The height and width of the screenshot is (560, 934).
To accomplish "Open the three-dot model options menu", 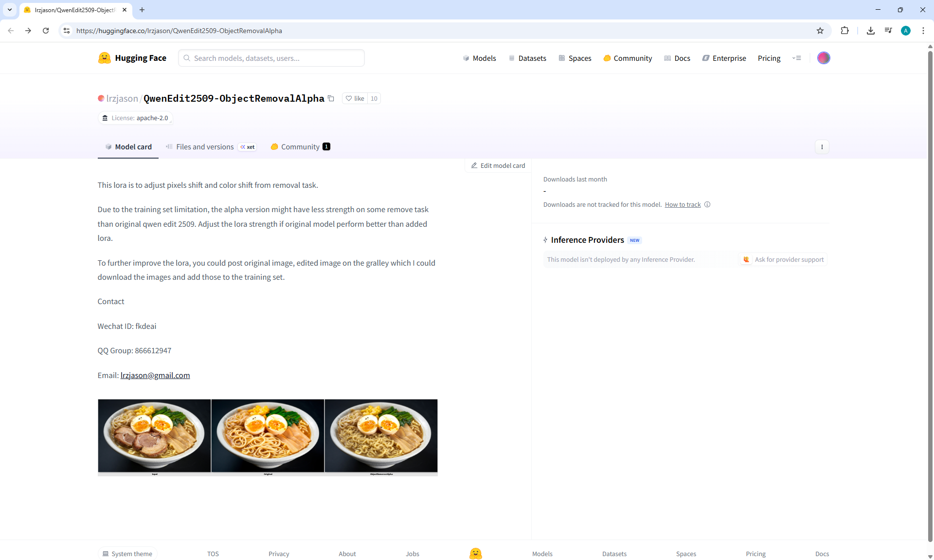I will point(822,147).
